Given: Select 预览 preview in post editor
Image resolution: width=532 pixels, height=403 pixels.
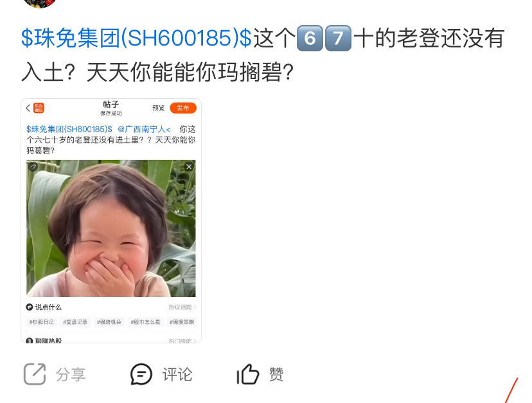Looking at the screenshot, I should pyautogui.click(x=158, y=108).
